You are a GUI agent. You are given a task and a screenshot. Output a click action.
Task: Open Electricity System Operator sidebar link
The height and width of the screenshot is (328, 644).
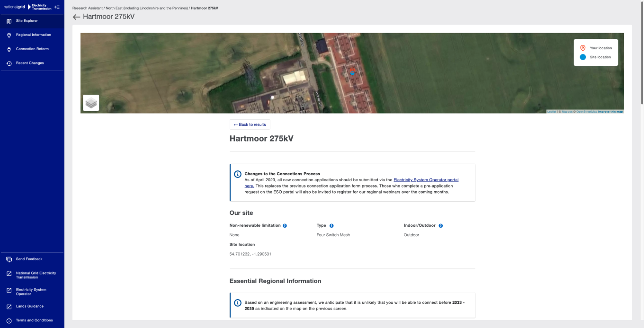click(x=31, y=292)
